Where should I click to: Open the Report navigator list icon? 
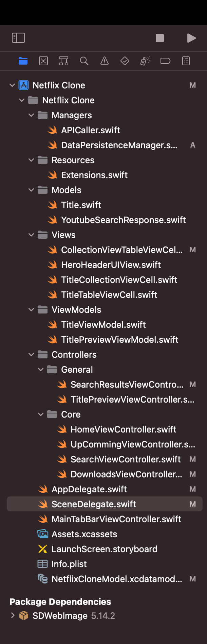click(186, 61)
